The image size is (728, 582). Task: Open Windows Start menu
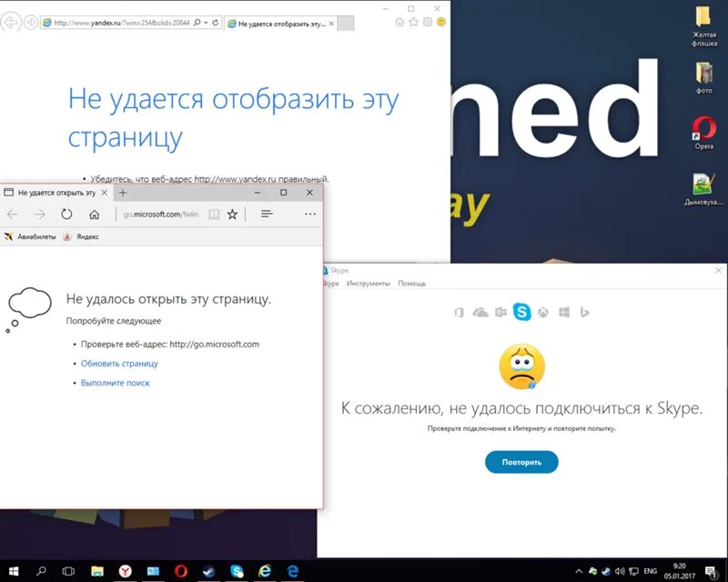(x=14, y=571)
